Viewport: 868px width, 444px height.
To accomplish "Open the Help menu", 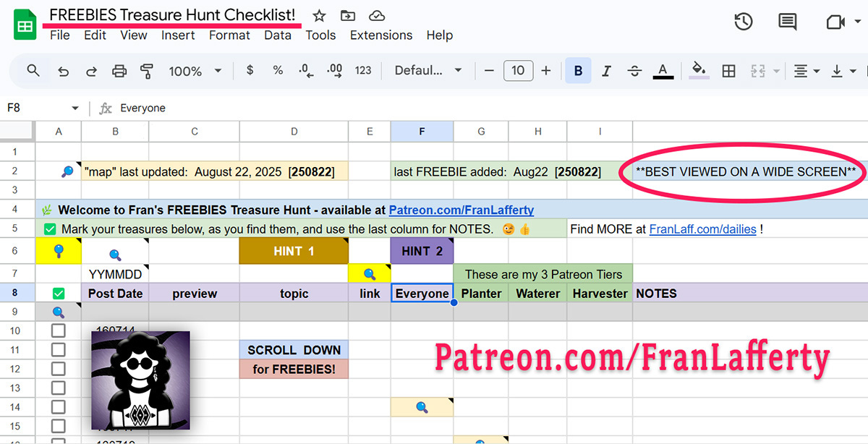I will pyautogui.click(x=439, y=35).
